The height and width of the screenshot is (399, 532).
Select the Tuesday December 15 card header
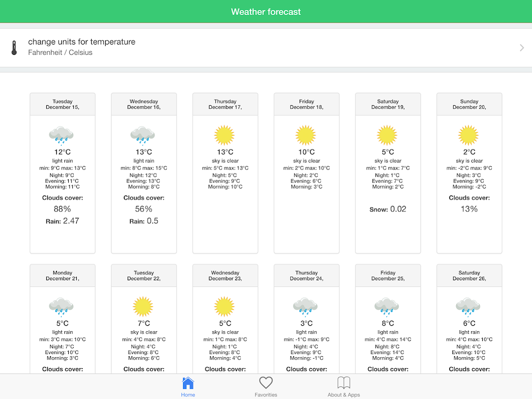[x=62, y=104]
